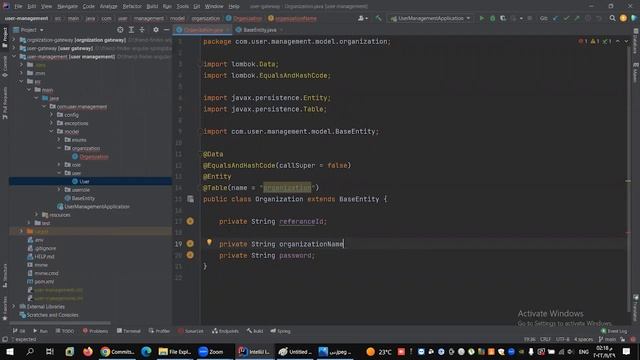Select User class in project tree
Image resolution: width=640 pixels, height=360 pixels.
click(x=84, y=181)
